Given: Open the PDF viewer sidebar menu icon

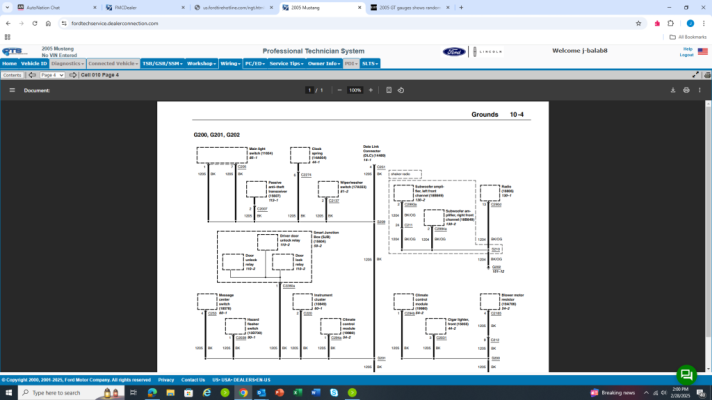Looking at the screenshot, I should tap(12, 90).
